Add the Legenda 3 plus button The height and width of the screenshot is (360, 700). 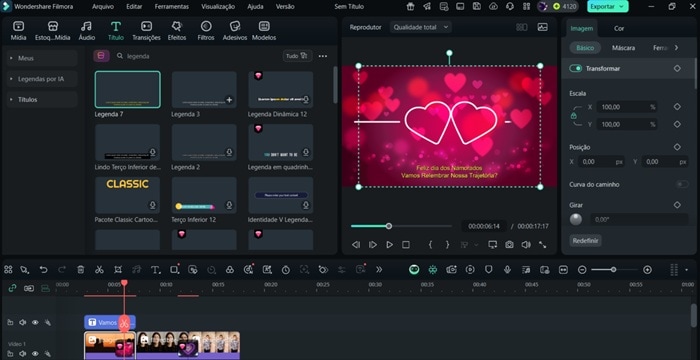[x=229, y=100]
